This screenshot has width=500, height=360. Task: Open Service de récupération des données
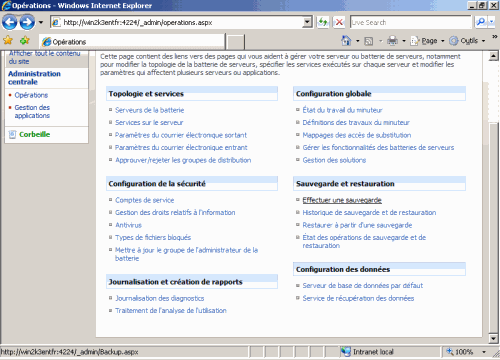click(x=358, y=298)
